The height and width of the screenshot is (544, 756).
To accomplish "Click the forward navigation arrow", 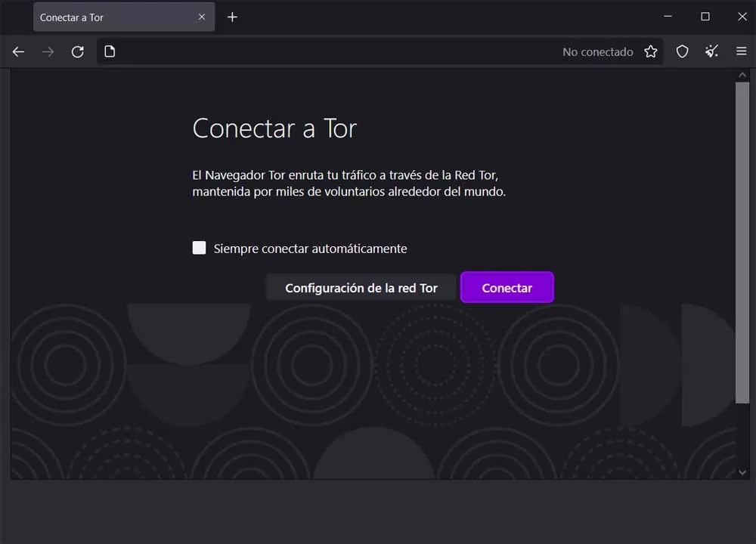I will pos(48,51).
